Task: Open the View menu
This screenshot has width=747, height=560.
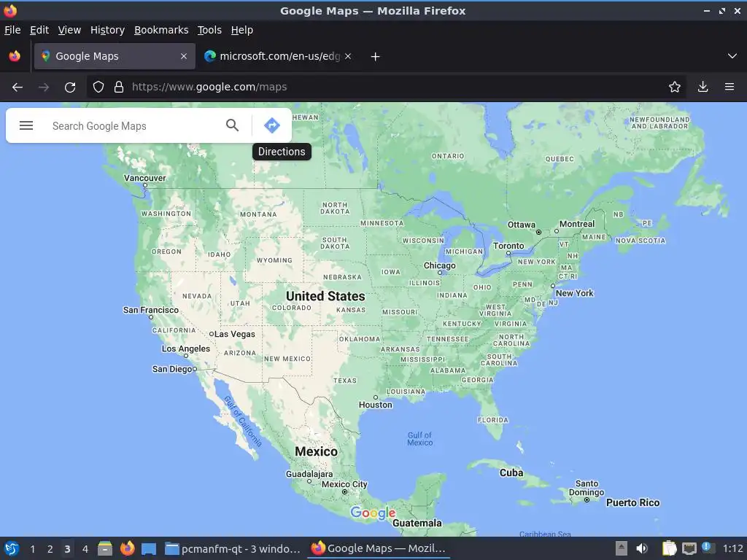Action: tap(69, 30)
